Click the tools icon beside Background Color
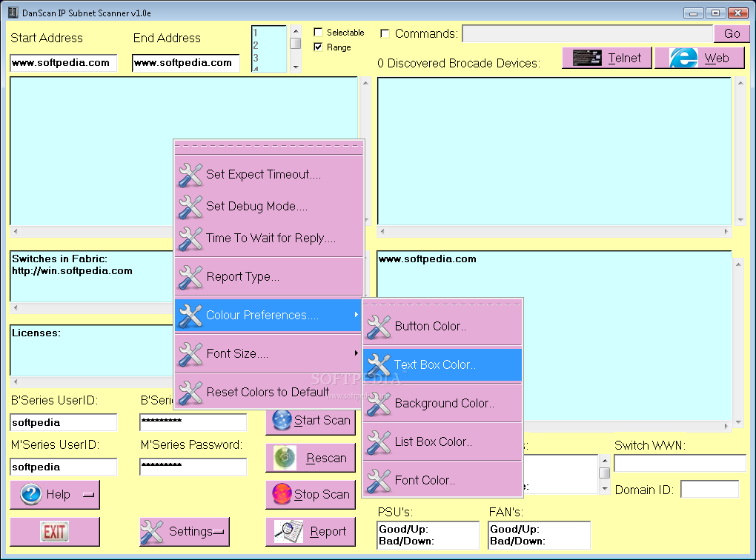The height and width of the screenshot is (560, 756). tap(379, 404)
